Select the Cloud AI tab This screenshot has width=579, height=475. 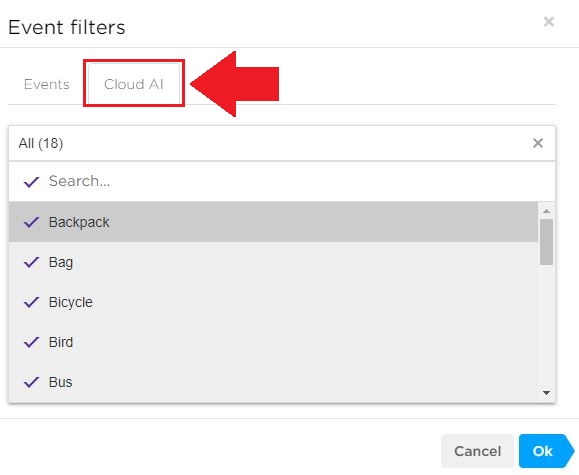pos(134,84)
